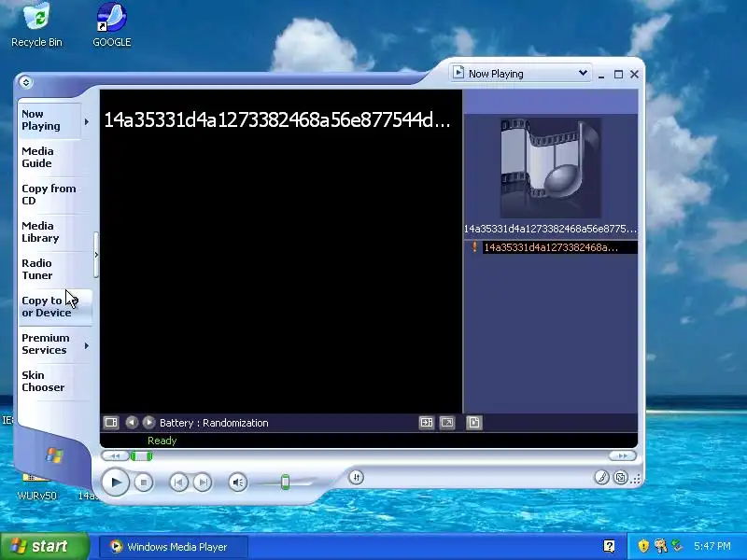Maximize the Media Player window

pyautogui.click(x=618, y=75)
